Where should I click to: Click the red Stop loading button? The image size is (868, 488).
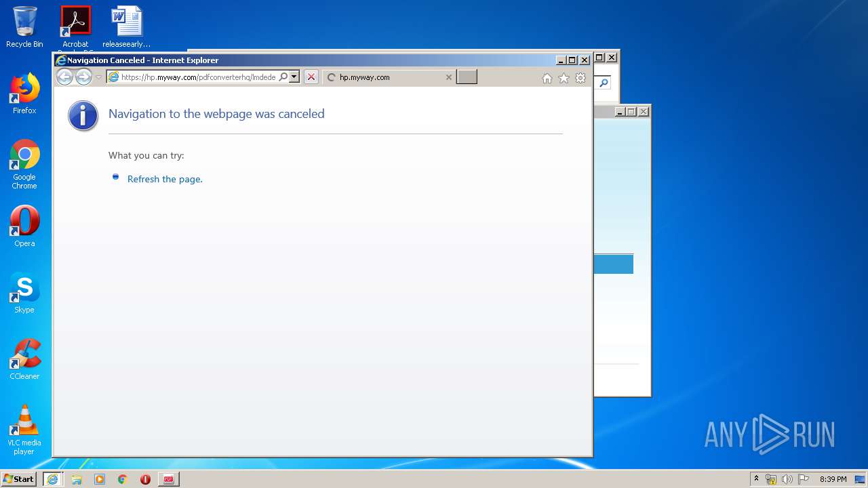point(311,77)
